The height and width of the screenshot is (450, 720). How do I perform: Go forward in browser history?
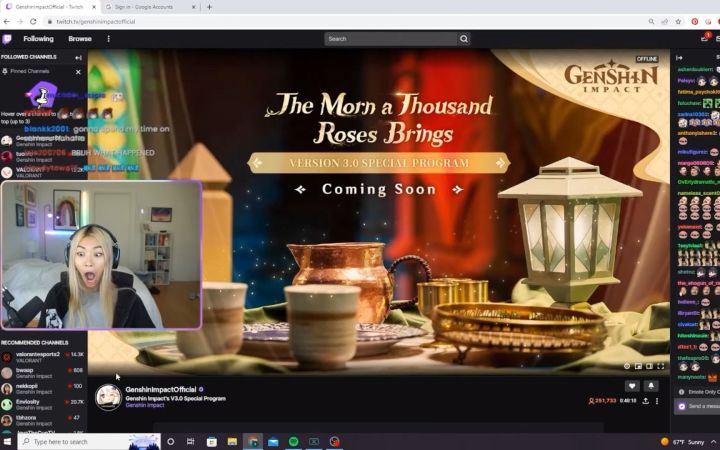click(x=20, y=22)
